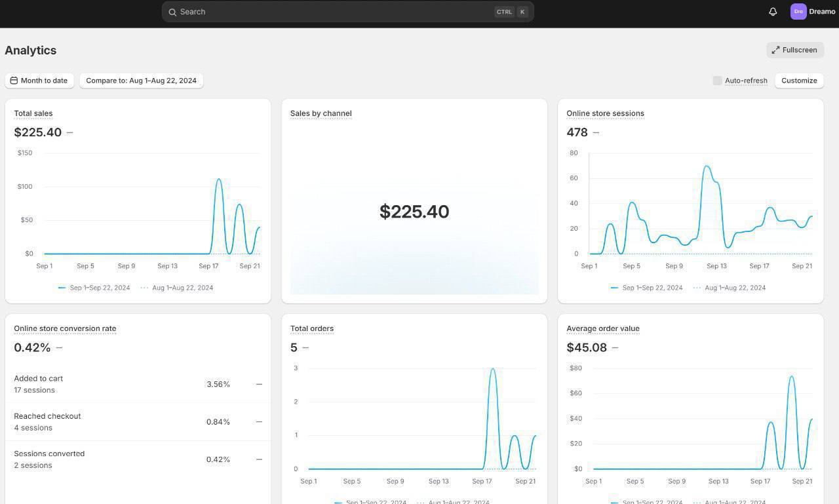
Task: Open the Dreamo account avatar menu
Action: pos(798,12)
